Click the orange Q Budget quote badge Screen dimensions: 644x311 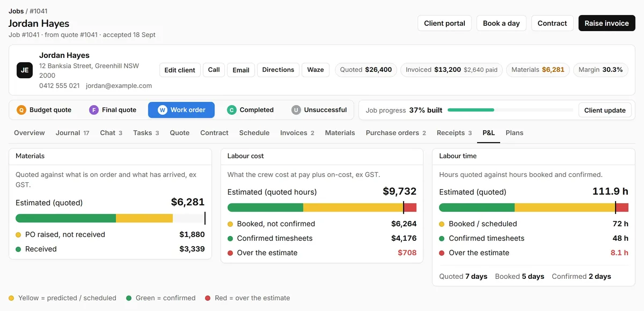[x=21, y=110]
